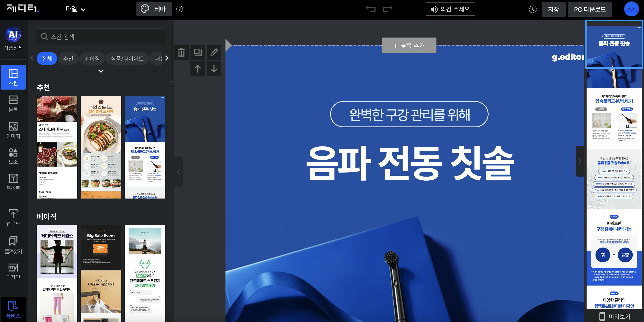Click the help question mark icon
The height and width of the screenshot is (322, 644).
pos(180,9)
